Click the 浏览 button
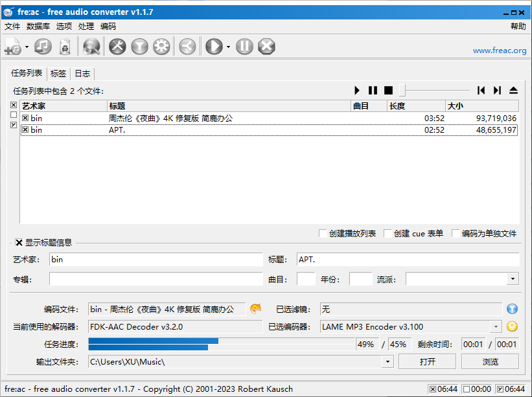The image size is (532, 397). pyautogui.click(x=491, y=361)
